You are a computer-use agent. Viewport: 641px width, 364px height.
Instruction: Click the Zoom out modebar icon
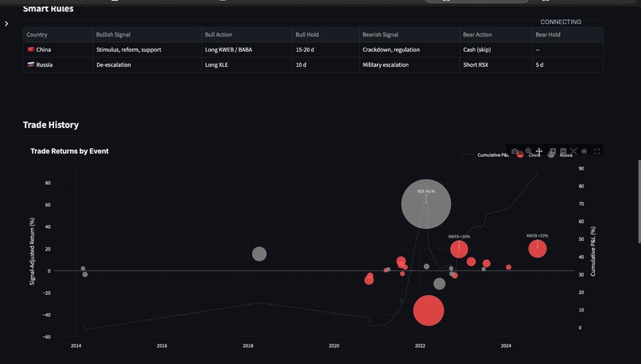(563, 151)
